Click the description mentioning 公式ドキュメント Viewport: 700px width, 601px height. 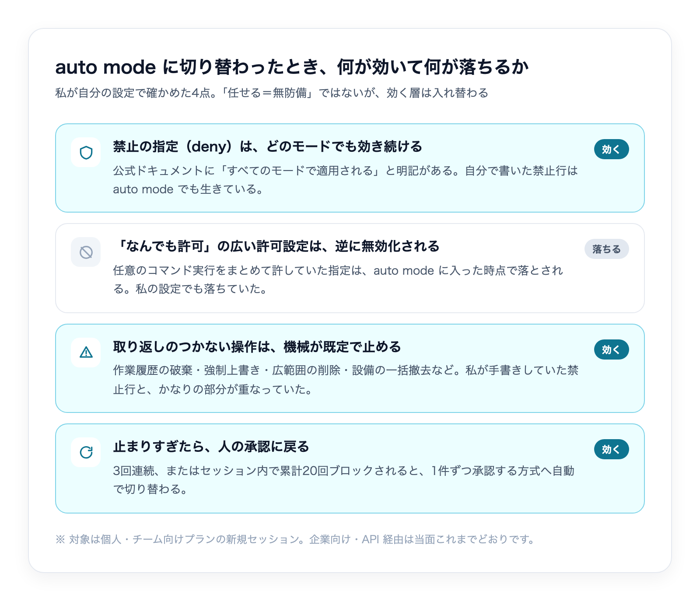tap(345, 180)
